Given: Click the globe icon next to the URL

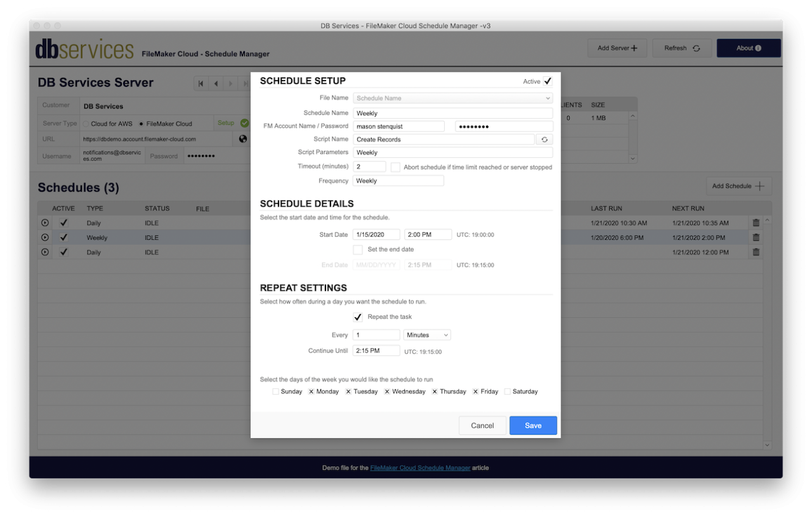Looking at the screenshot, I should coord(243,139).
